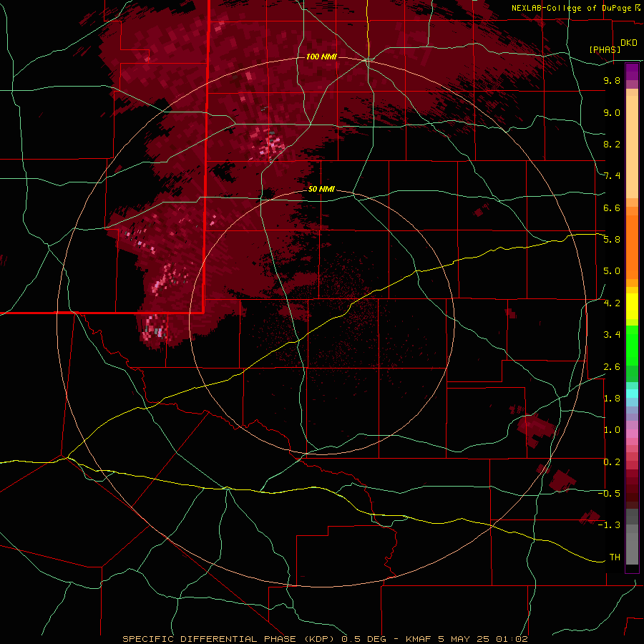The height and width of the screenshot is (644, 644).
Task: Click the 9.8 scale value
Action: pos(612,81)
